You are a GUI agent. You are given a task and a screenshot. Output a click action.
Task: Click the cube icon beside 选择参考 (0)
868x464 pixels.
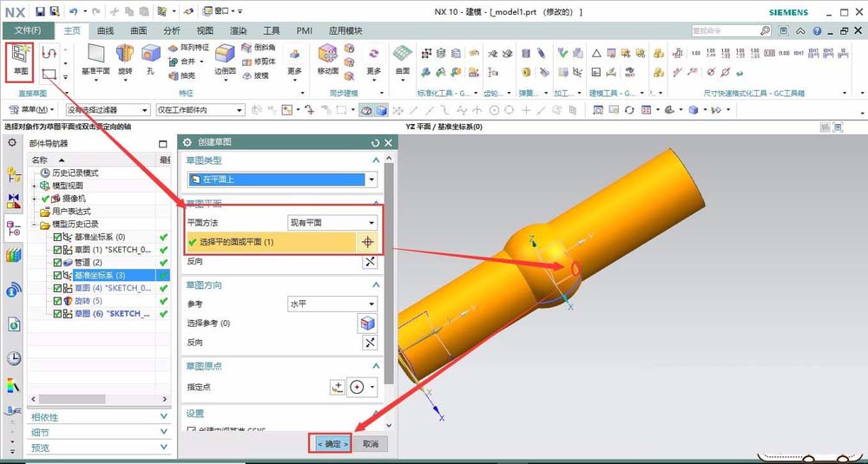tap(367, 323)
